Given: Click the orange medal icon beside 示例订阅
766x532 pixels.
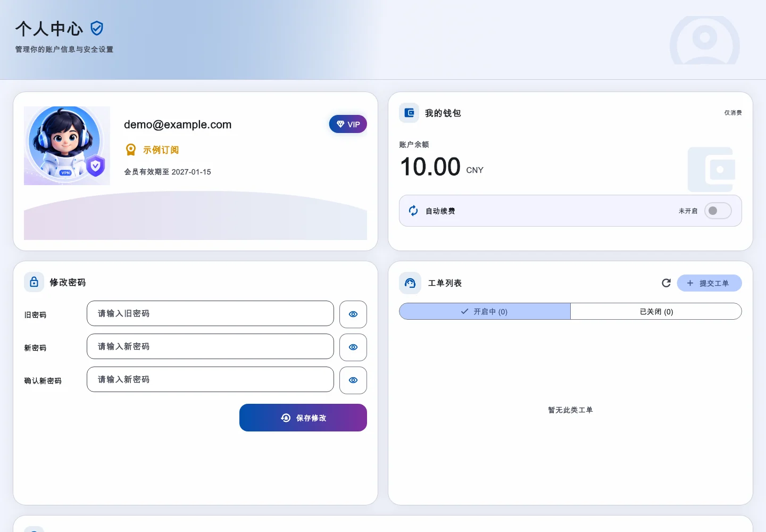Looking at the screenshot, I should coord(131,150).
